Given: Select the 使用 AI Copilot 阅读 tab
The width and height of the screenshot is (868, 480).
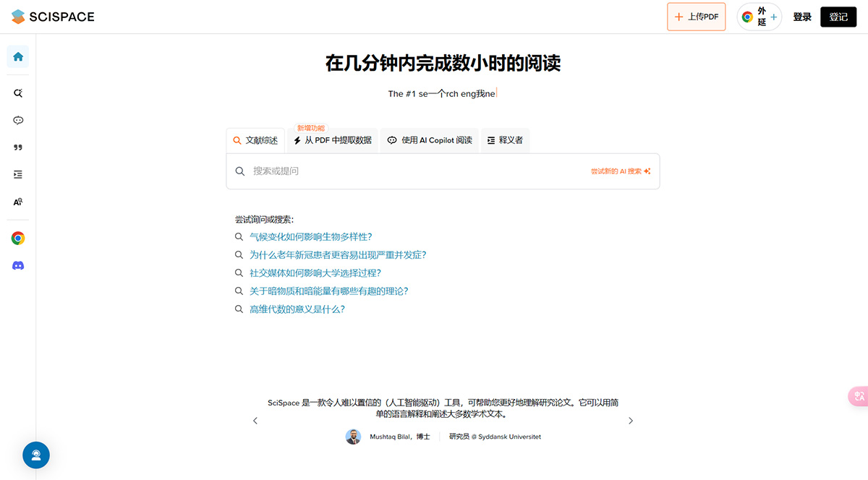Looking at the screenshot, I should [429, 140].
